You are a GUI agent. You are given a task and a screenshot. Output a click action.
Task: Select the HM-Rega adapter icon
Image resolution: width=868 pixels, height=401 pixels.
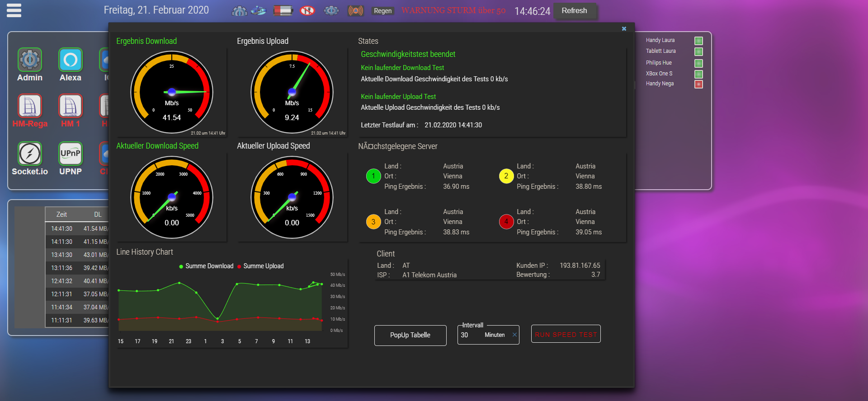coord(30,106)
